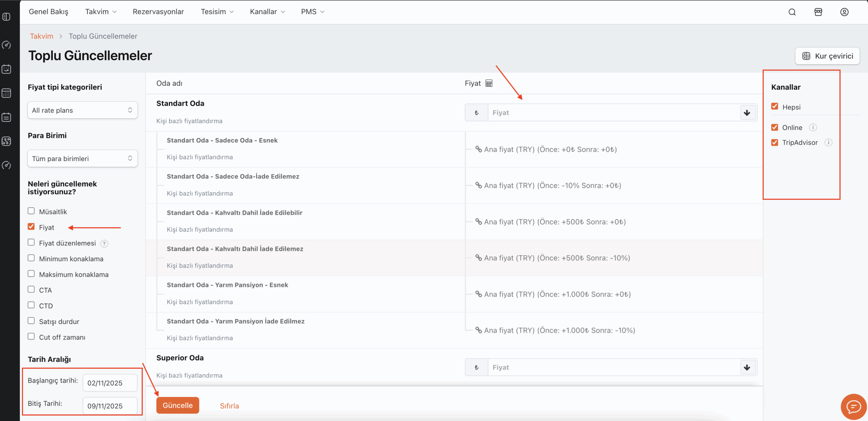Open the All rate plans dropdown

(x=82, y=110)
